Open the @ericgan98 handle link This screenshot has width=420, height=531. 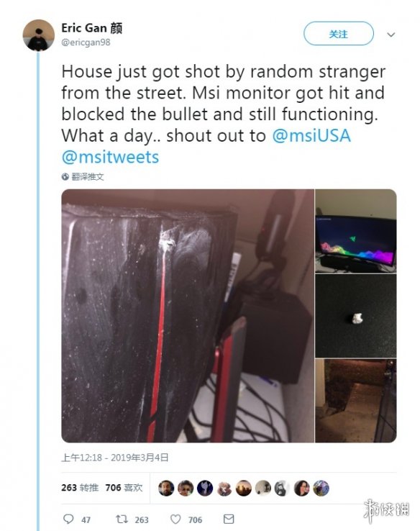click(86, 42)
